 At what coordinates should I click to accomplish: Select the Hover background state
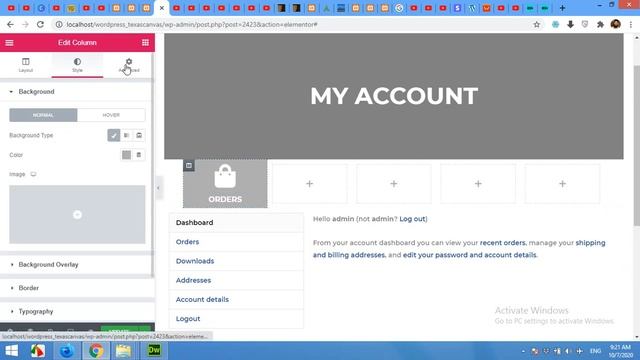coord(111,115)
